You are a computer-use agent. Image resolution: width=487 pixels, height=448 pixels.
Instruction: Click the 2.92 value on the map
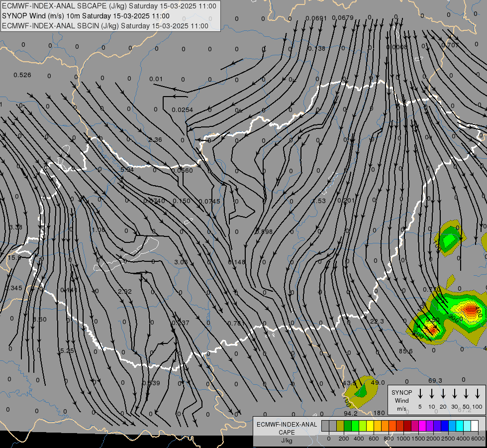(x=125, y=292)
